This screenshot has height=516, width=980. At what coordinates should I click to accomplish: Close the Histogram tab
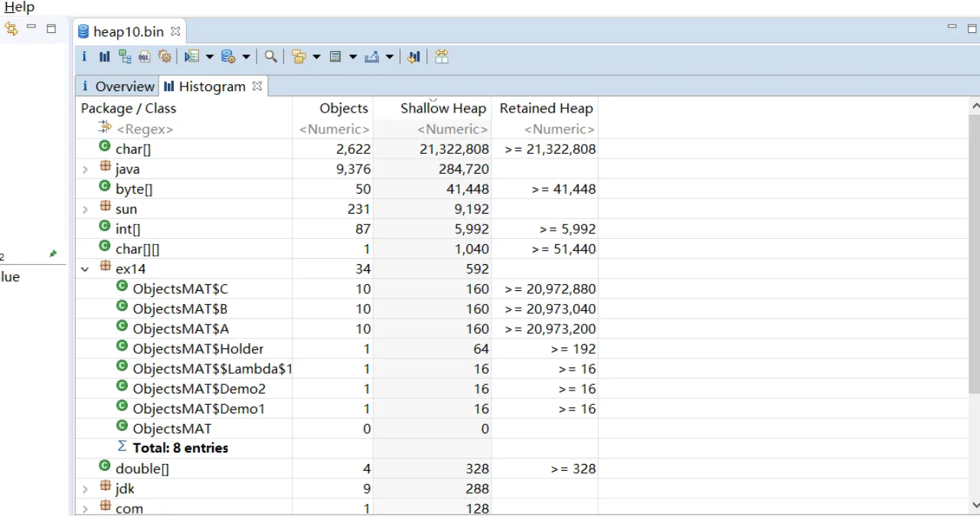[257, 86]
